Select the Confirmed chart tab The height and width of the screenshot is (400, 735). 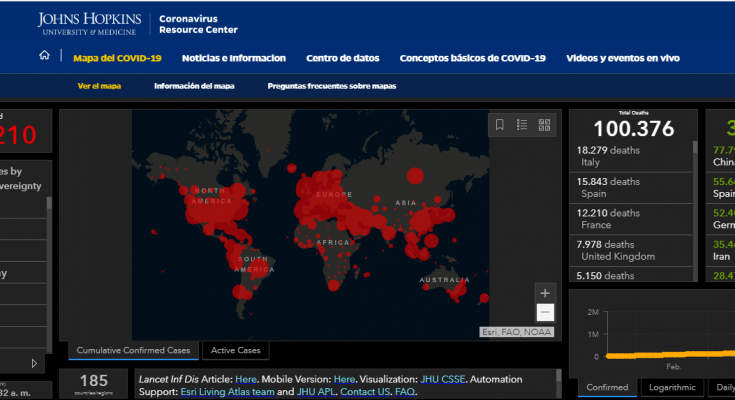(607, 387)
